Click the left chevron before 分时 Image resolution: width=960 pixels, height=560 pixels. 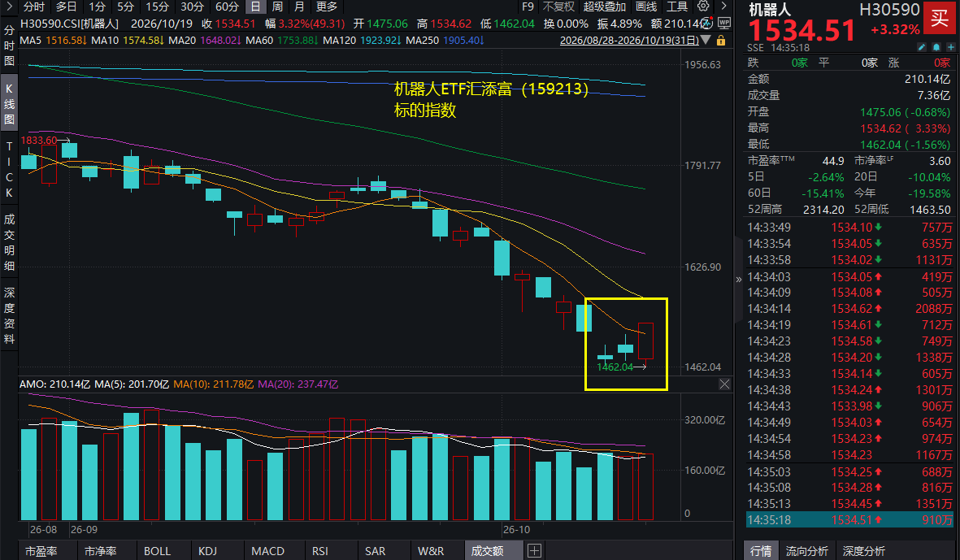pyautogui.click(x=9, y=7)
